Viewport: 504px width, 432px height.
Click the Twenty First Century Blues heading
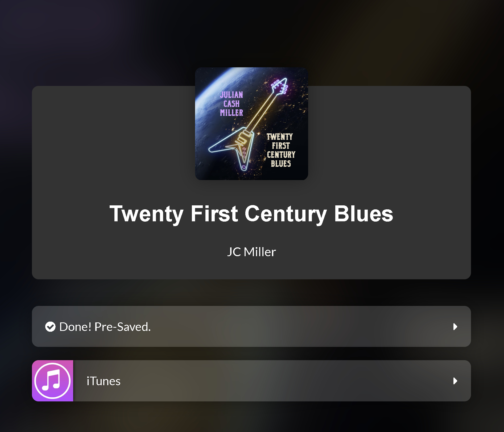(x=251, y=214)
